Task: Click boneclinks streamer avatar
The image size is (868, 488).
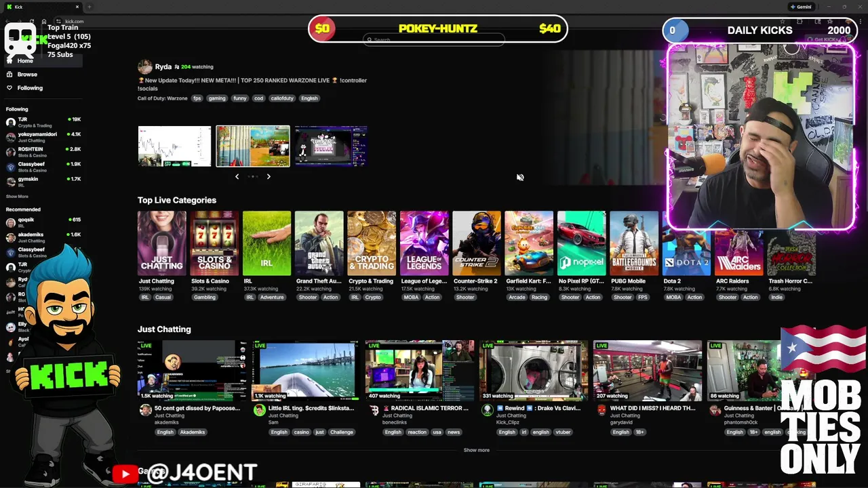Action: click(374, 410)
